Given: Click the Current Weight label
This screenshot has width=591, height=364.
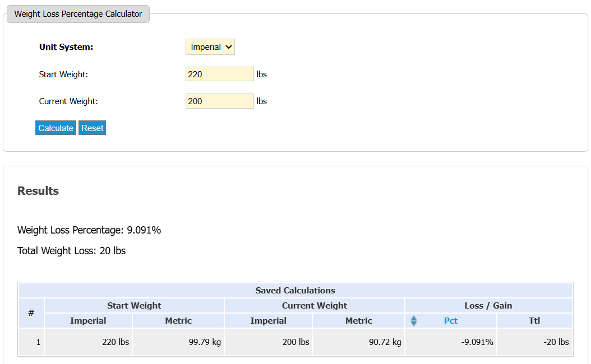Looking at the screenshot, I should pos(68,101).
